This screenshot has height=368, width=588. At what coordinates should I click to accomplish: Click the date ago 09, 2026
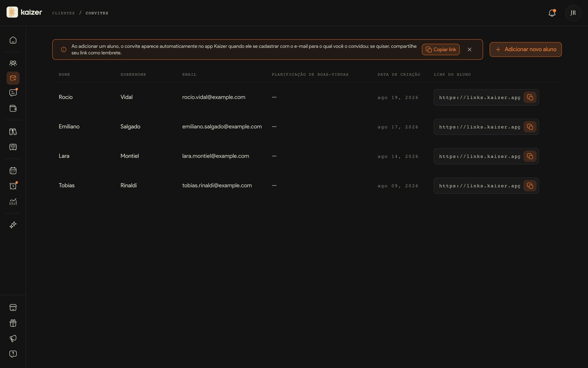pos(398,186)
